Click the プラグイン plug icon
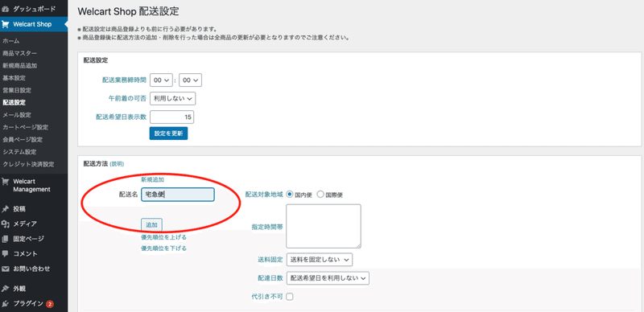This screenshot has height=312, width=644. [x=6, y=304]
